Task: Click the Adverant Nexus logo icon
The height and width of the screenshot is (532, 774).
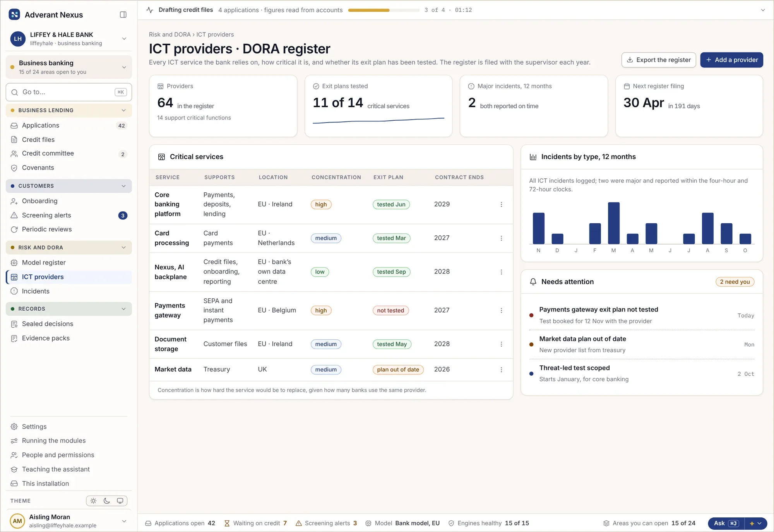Action: (x=14, y=15)
